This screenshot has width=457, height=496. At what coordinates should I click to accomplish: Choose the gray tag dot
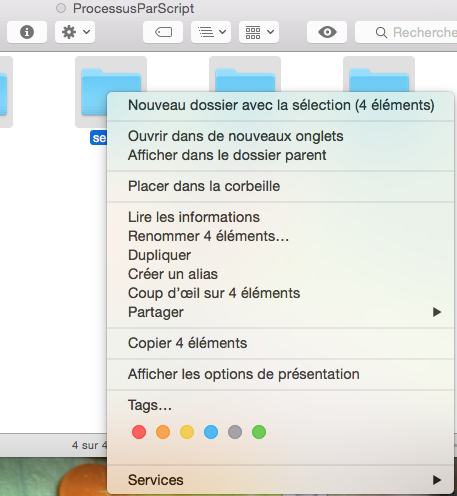pos(235,432)
